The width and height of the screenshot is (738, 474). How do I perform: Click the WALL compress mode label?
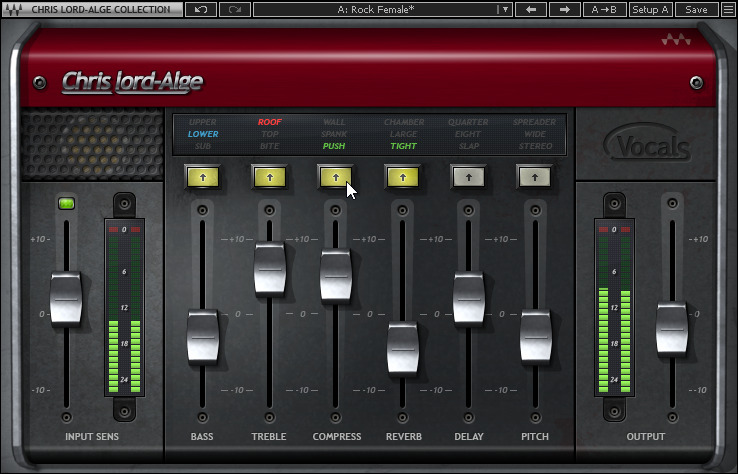[334, 122]
